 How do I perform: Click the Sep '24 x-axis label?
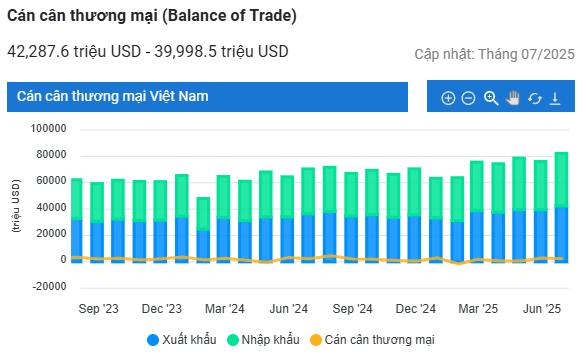point(352,309)
